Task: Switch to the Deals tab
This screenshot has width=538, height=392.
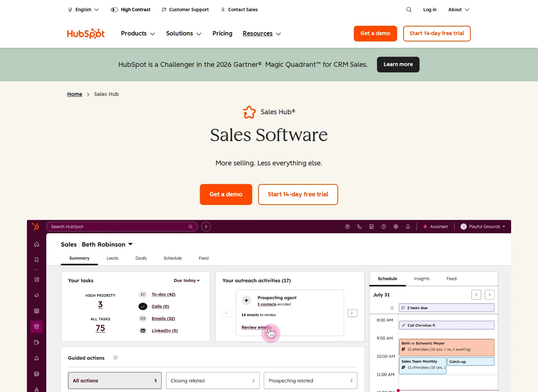Action: point(141,258)
